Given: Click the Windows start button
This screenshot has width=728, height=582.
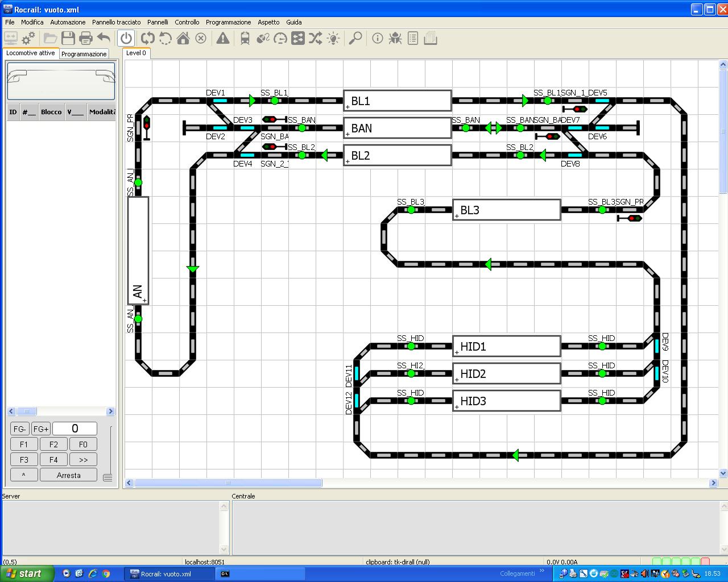Looking at the screenshot, I should click(x=27, y=573).
